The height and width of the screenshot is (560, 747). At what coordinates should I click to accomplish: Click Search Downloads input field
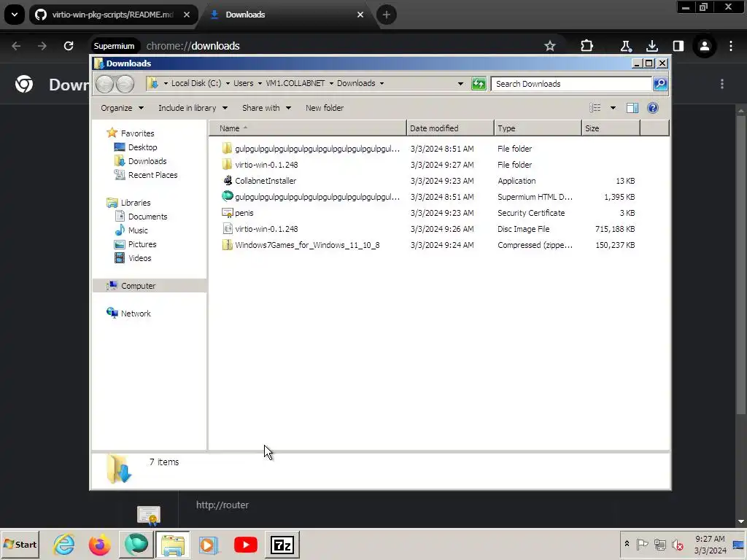(x=571, y=84)
